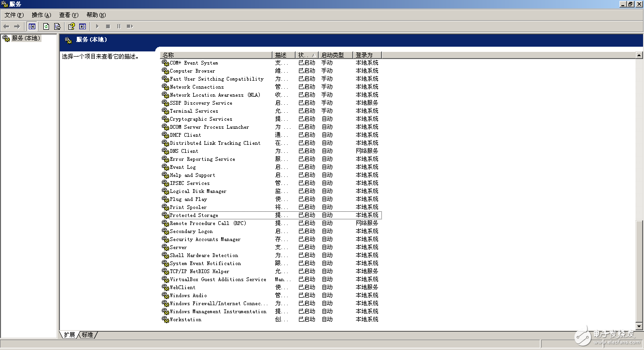Screen dimensions: 644x350
Task: Click the Start Service play icon
Action: tap(98, 26)
